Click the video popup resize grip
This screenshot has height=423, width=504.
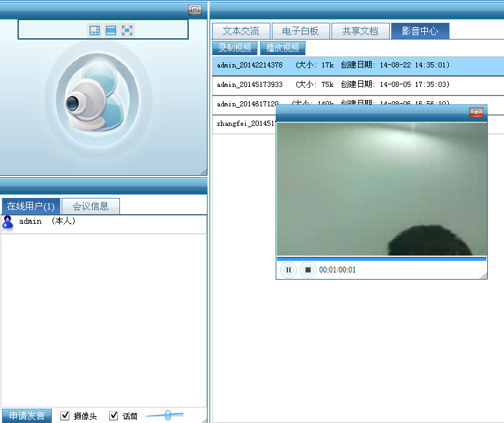click(x=484, y=276)
